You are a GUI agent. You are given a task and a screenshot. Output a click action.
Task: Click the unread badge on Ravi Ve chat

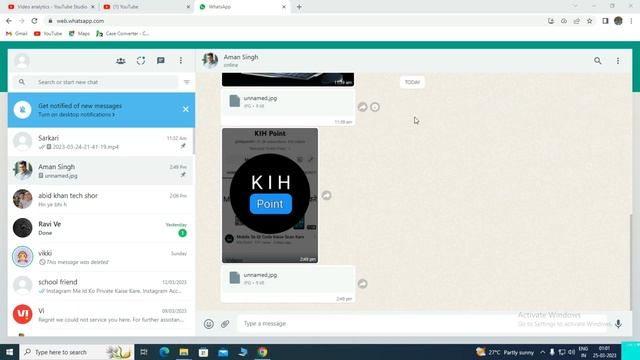coord(182,233)
